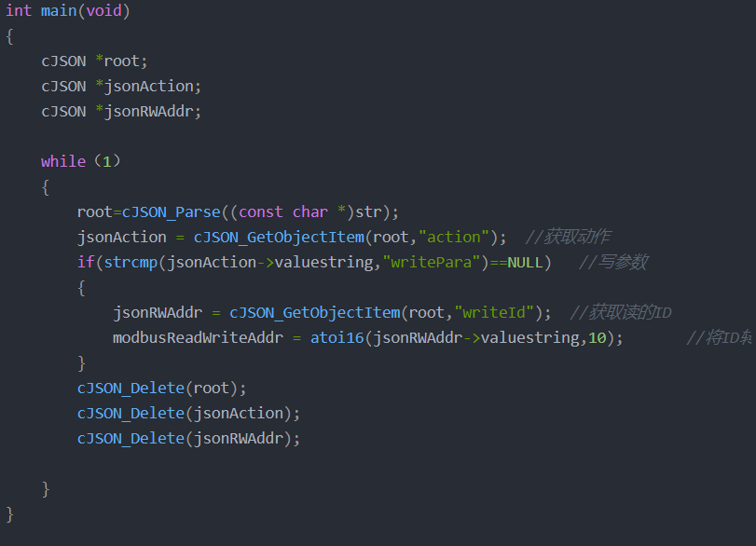
Task: Click the "writeId" string literal
Action: pyautogui.click(x=502, y=312)
